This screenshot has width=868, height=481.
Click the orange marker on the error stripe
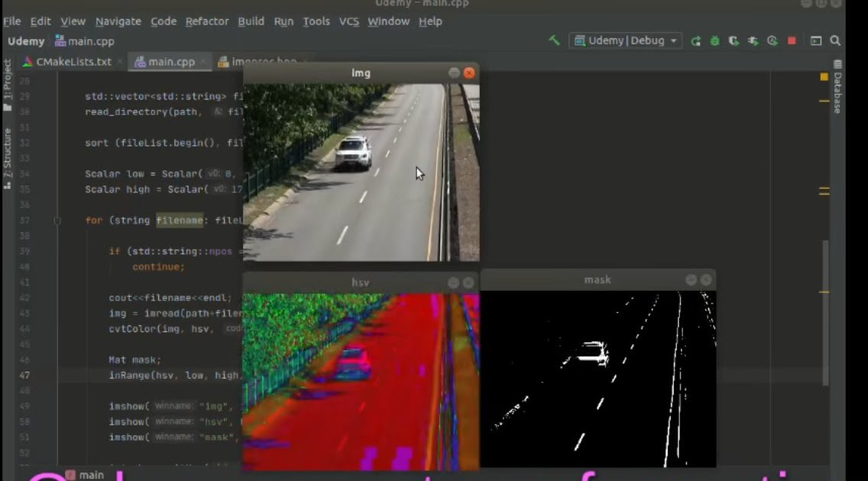(824, 76)
